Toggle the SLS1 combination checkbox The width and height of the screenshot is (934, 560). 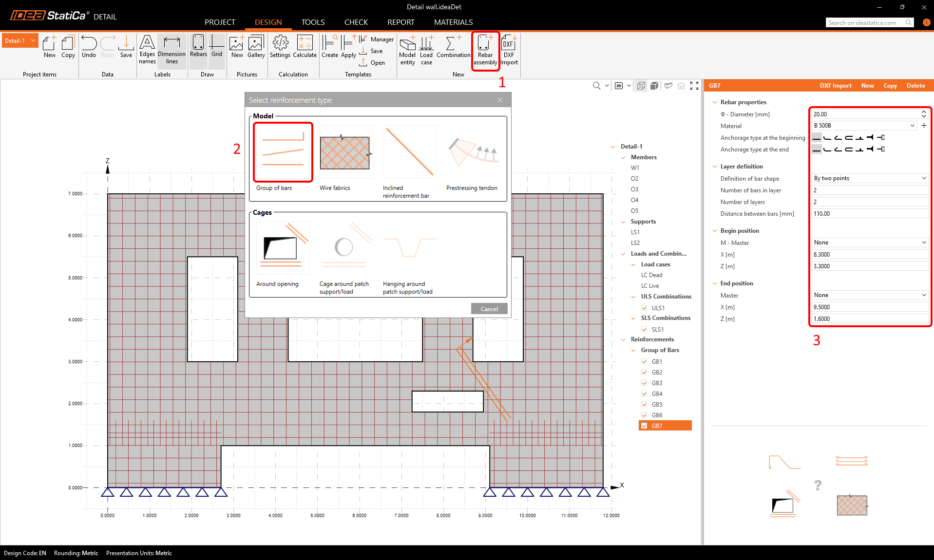[x=644, y=330]
